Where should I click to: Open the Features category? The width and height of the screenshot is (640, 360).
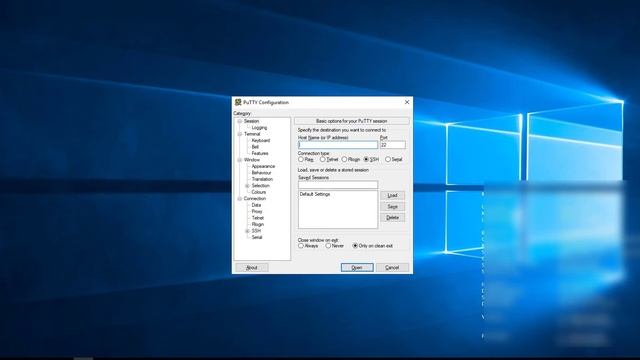coord(260,153)
